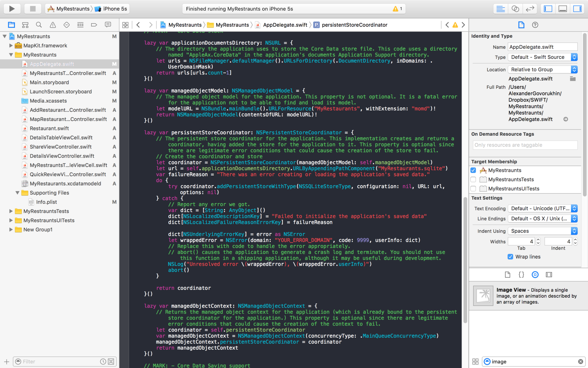588x368 pixels.
Task: Click AppDelegate.swift in jump bar
Action: tap(281, 25)
